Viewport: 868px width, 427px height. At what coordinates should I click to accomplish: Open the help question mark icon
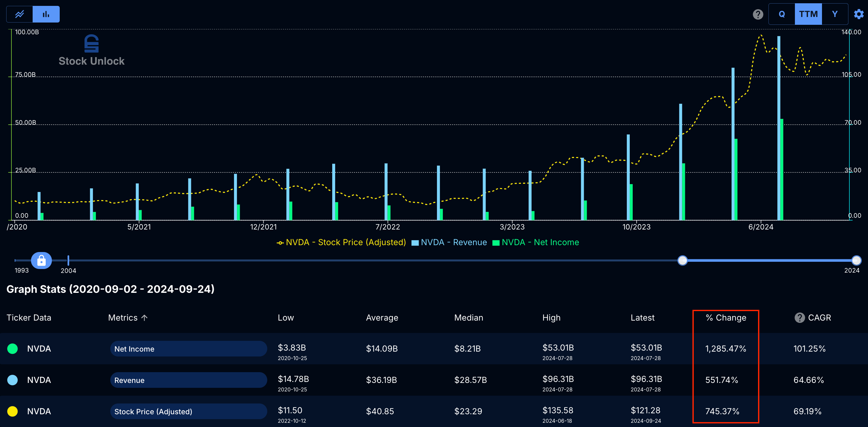758,14
